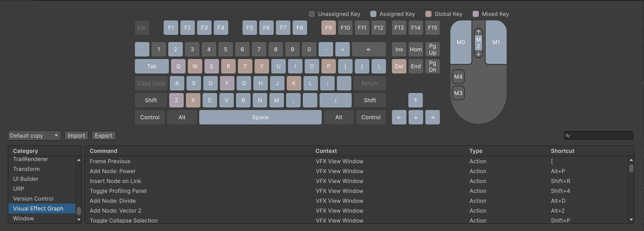Click the left arrow key on keyboard
This screenshot has height=231, width=644.
pyautogui.click(x=399, y=117)
